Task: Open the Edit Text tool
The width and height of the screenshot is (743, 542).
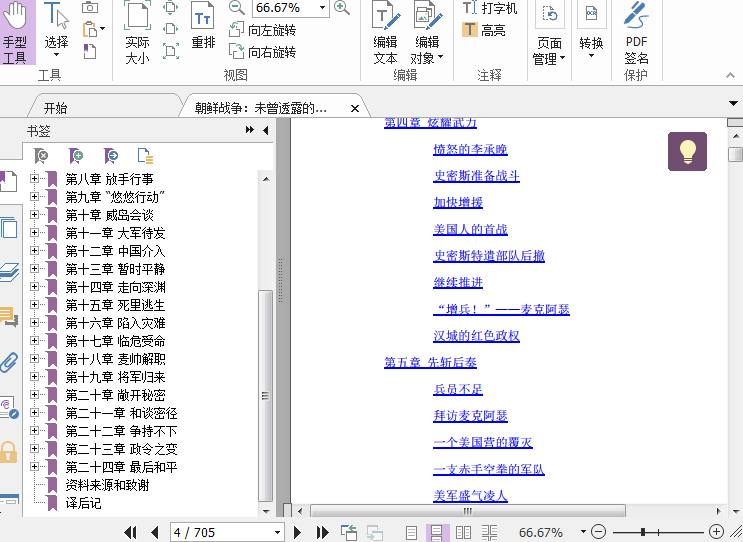Action: (x=385, y=32)
